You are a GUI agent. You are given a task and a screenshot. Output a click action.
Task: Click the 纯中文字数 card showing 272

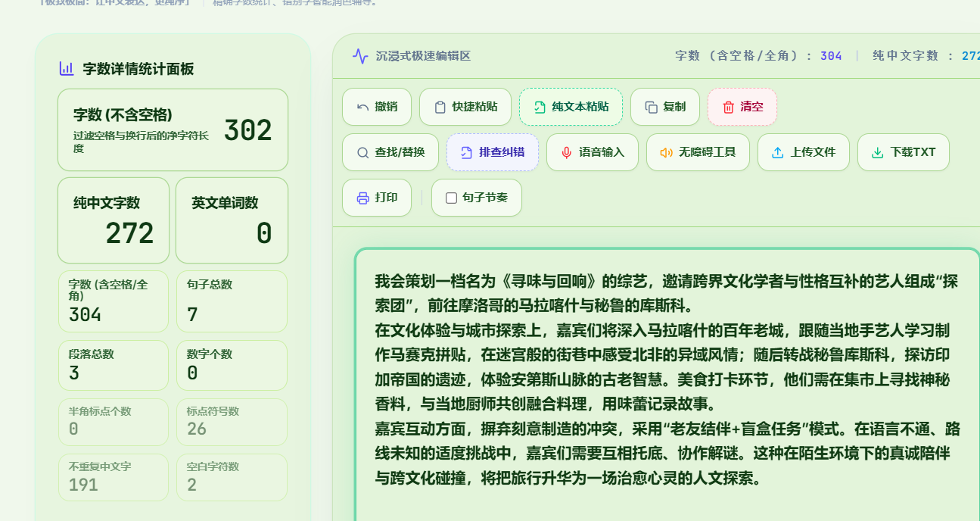click(114, 220)
